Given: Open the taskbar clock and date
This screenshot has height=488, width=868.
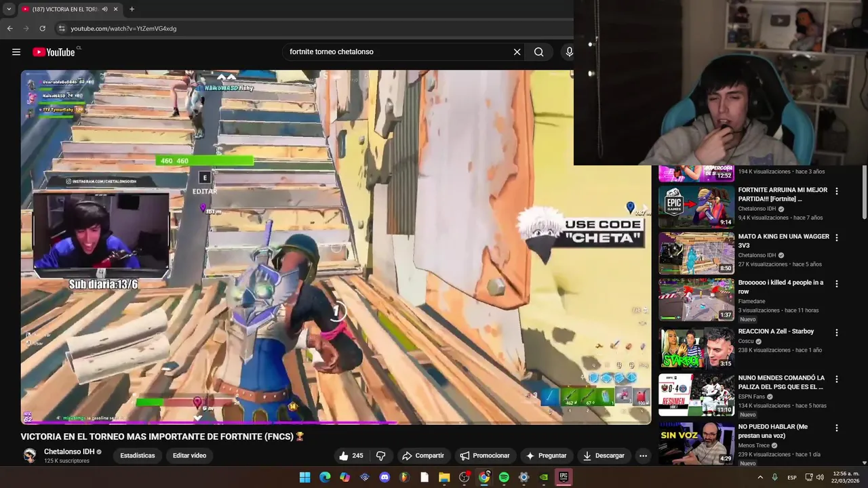Looking at the screenshot, I should click(846, 477).
